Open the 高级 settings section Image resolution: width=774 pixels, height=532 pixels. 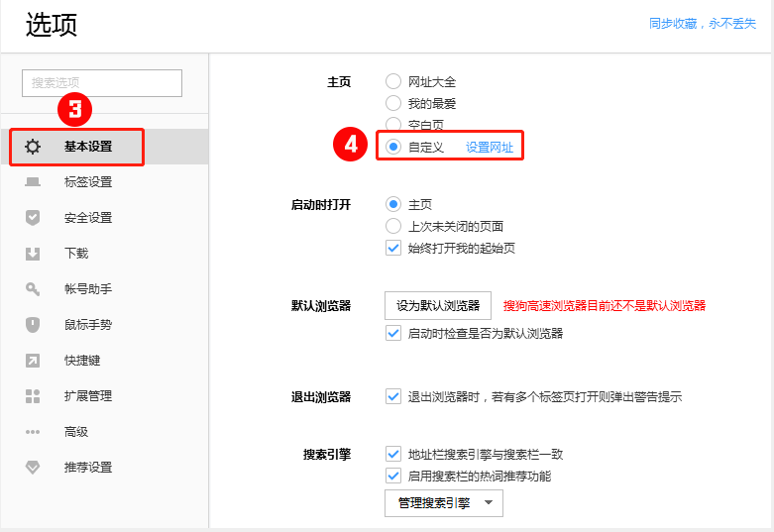(76, 432)
